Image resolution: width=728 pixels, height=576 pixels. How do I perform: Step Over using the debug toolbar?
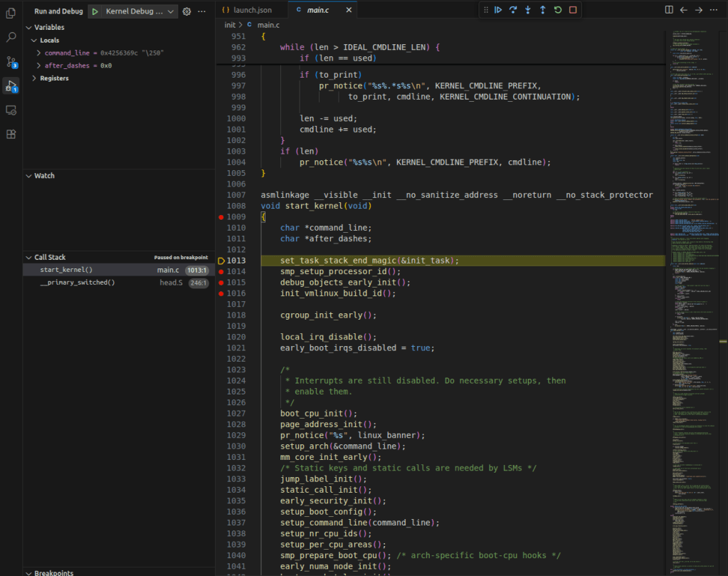pos(513,10)
